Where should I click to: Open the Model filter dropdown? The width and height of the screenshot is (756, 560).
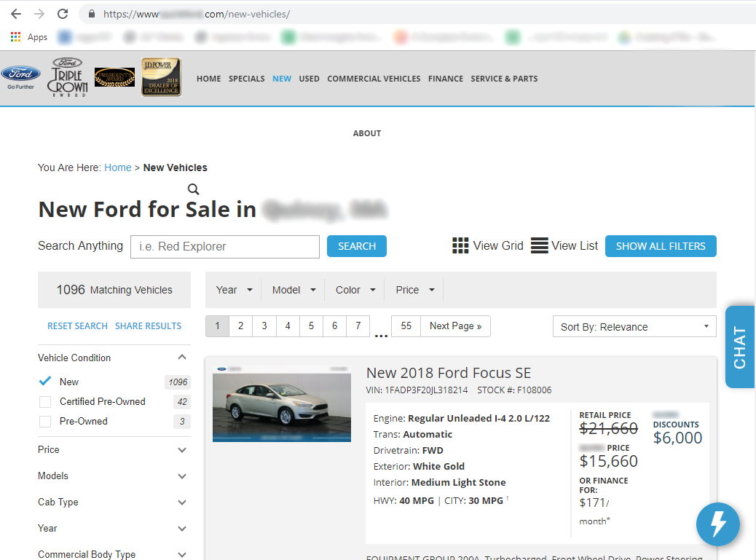(x=294, y=290)
